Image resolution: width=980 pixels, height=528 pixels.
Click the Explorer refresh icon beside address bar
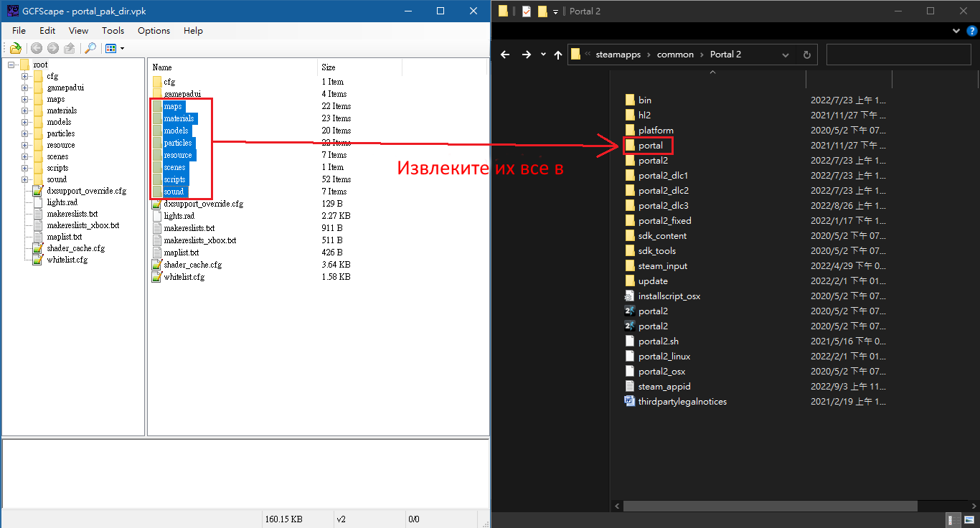tap(806, 55)
